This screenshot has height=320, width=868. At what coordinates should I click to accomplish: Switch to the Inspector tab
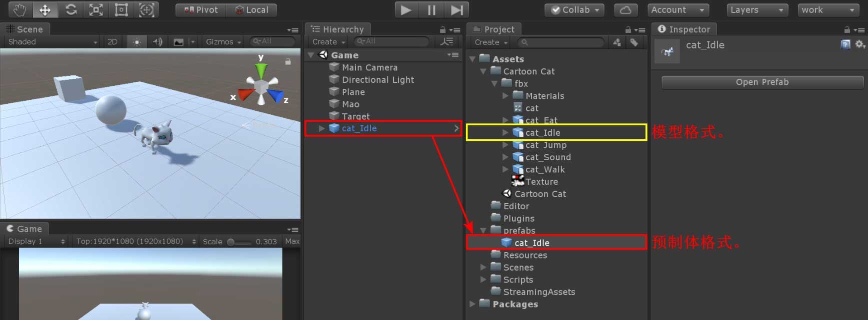point(684,29)
